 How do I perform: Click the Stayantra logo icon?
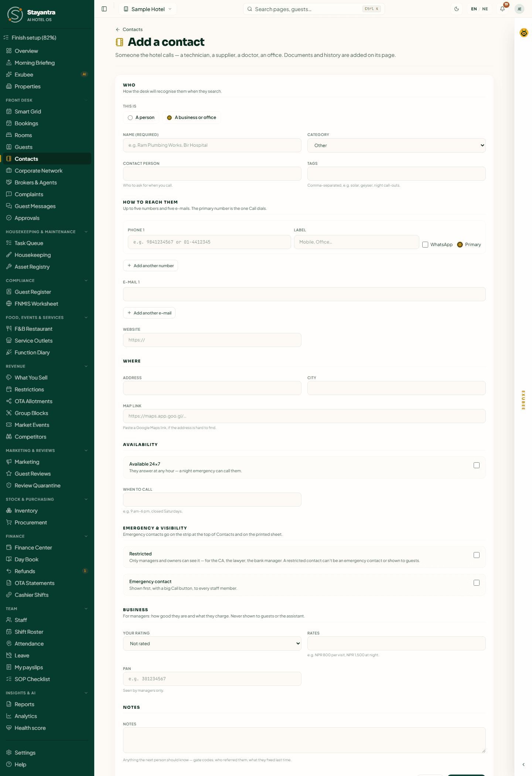15,14
